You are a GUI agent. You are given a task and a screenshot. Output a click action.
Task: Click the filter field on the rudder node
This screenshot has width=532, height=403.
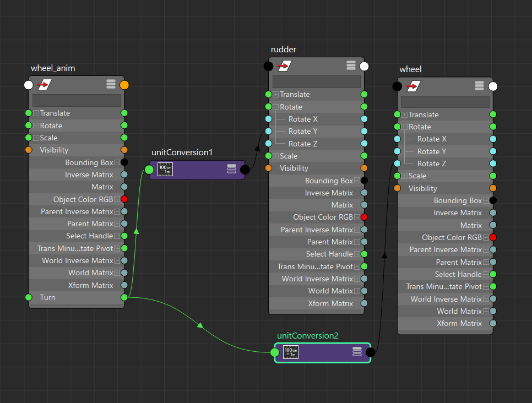point(316,81)
